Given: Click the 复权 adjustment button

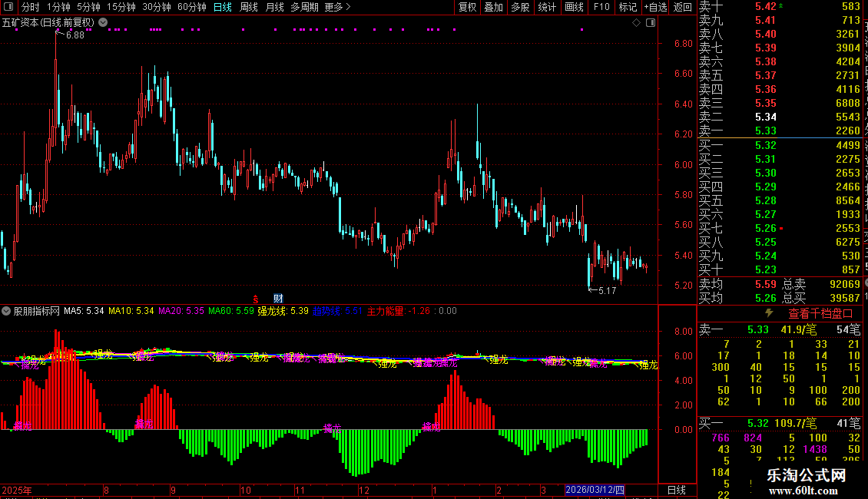Looking at the screenshot, I should coord(467,7).
